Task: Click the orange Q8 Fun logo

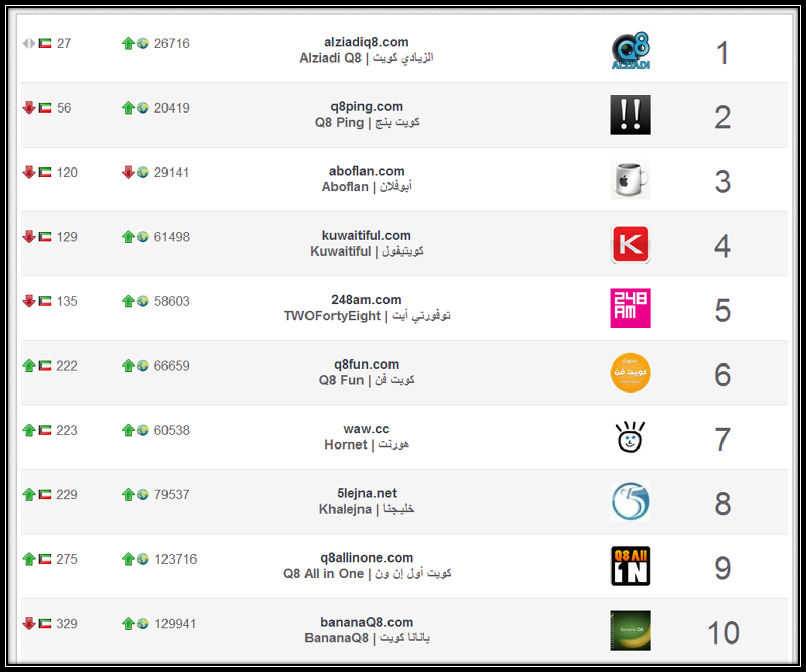Action: [x=630, y=373]
